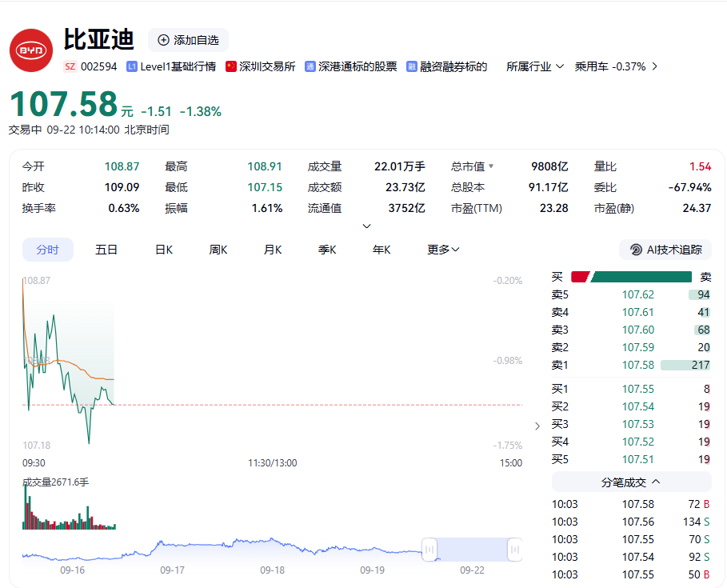
Task: Click the 量比 value 1.54
Action: pos(700,166)
